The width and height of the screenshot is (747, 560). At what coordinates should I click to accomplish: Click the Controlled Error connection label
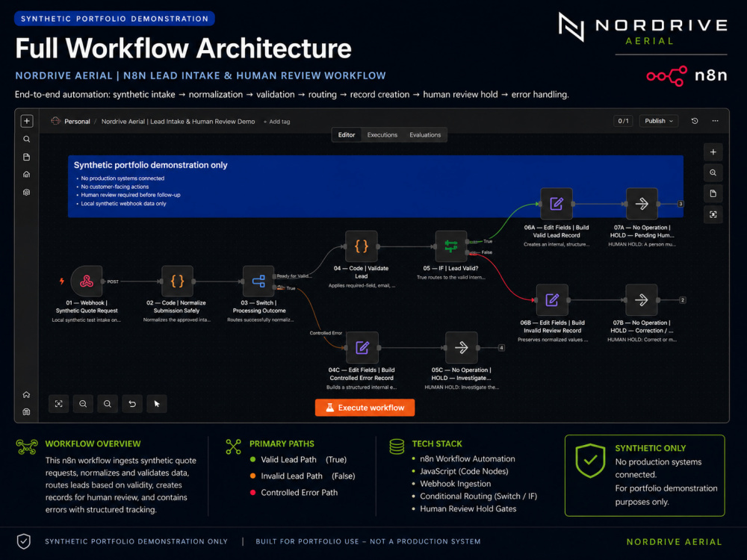pyautogui.click(x=326, y=333)
